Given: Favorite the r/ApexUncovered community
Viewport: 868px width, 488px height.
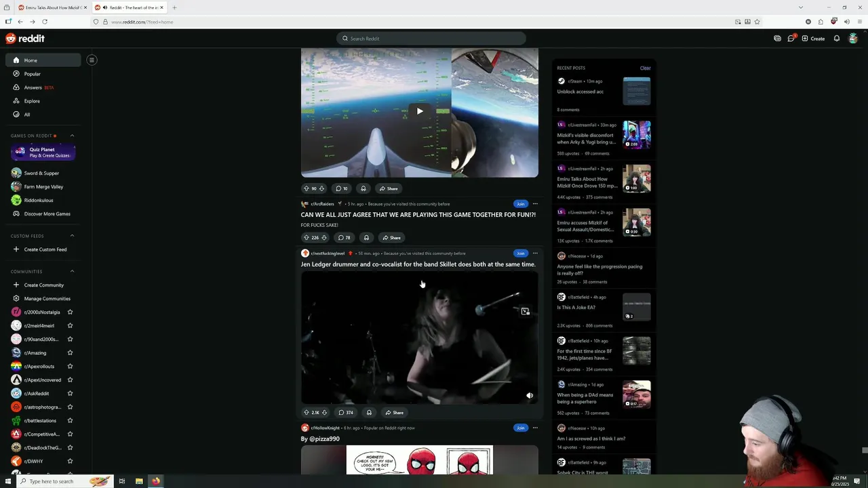Looking at the screenshot, I should tap(70, 380).
